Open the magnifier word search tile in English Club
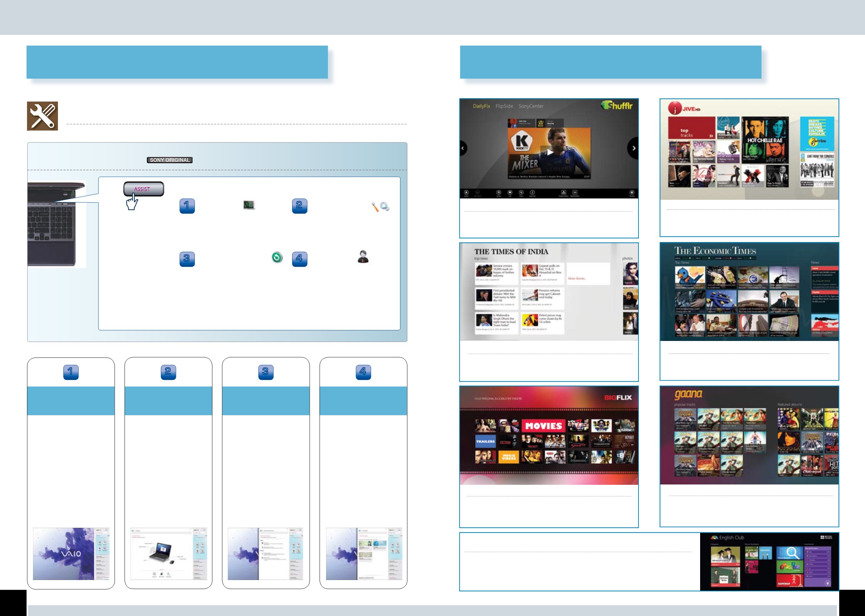865x616 pixels. (789, 553)
